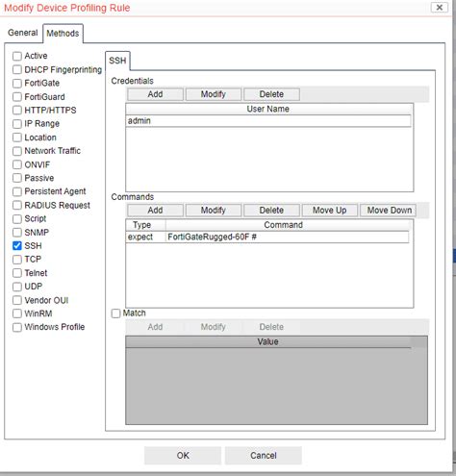
Task: Tick the SNMP checkbox
Action: pyautogui.click(x=17, y=233)
